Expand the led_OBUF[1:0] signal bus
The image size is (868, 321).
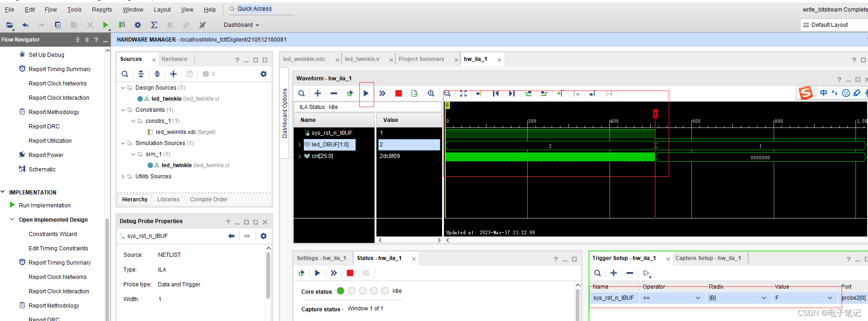[299, 145]
